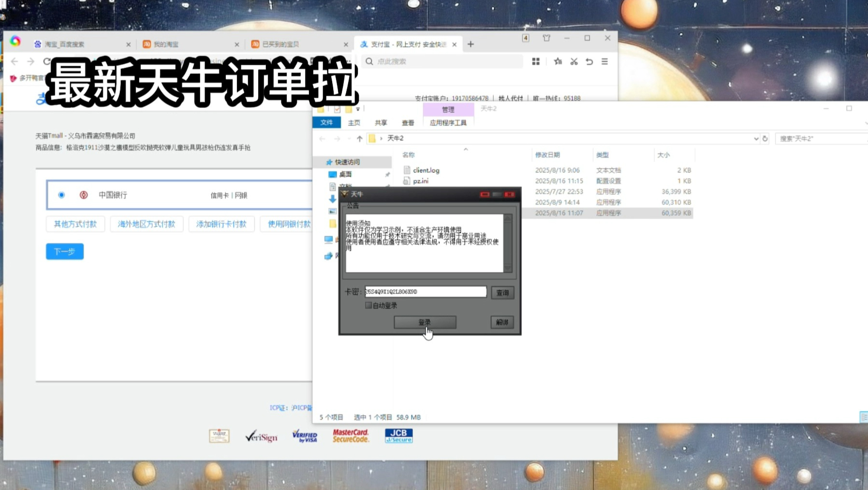Click the This PC icon in sidebar
This screenshot has height=490, width=868.
pyautogui.click(x=329, y=240)
